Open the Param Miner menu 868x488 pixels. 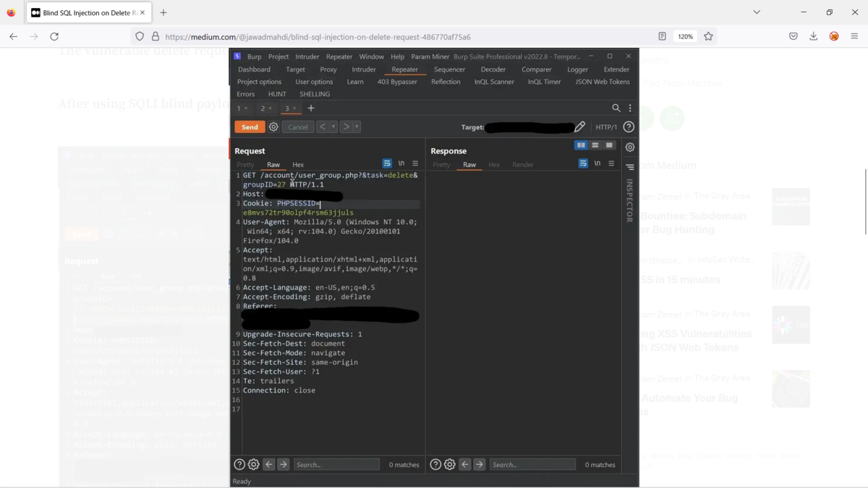pyautogui.click(x=430, y=56)
